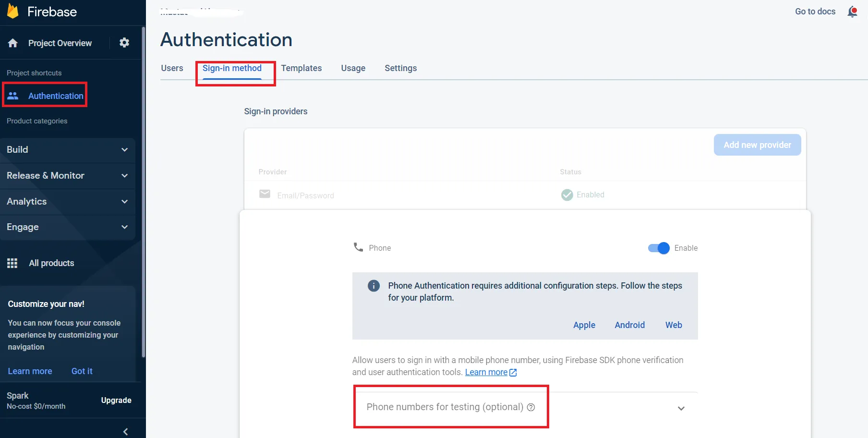The width and height of the screenshot is (868, 438).
Task: Open Android platform setup link
Action: [629, 325]
